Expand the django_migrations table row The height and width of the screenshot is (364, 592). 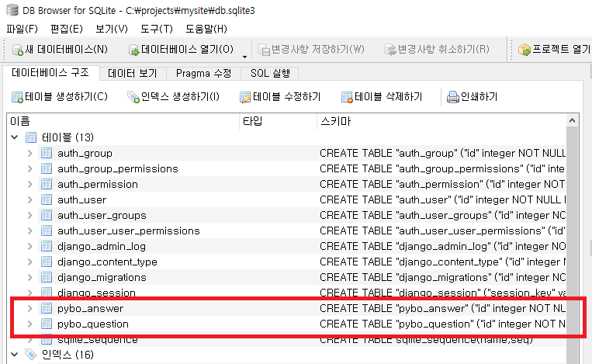tap(29, 277)
